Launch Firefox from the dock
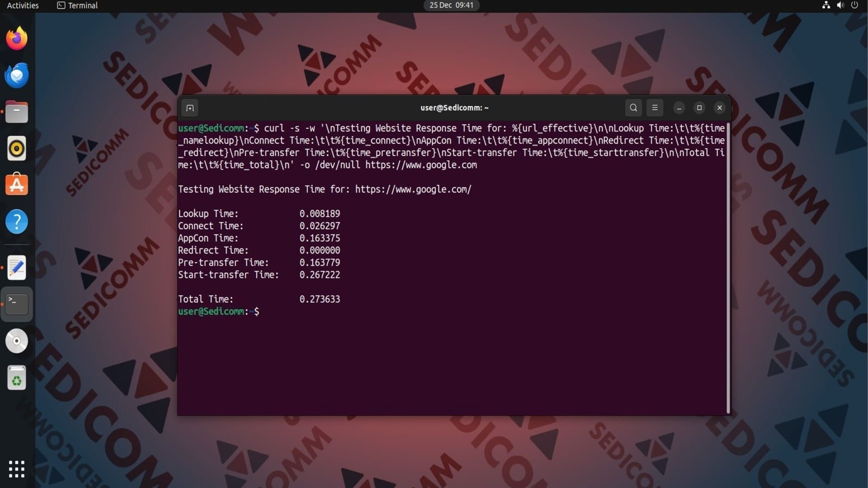The width and height of the screenshot is (868, 488). click(x=17, y=39)
